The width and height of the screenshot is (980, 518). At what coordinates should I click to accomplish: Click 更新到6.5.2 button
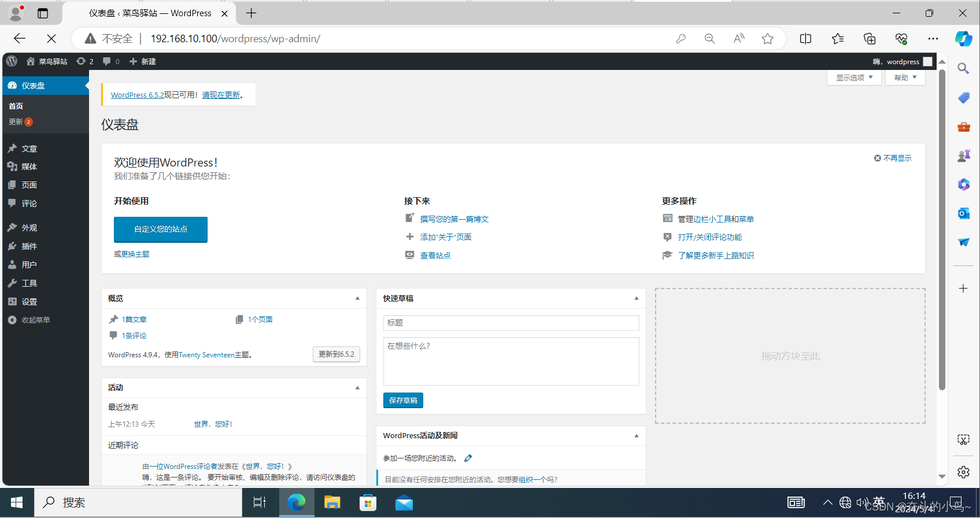point(336,354)
